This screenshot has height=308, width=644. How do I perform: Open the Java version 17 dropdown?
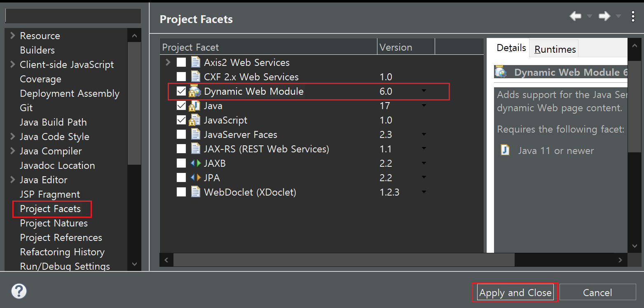424,106
